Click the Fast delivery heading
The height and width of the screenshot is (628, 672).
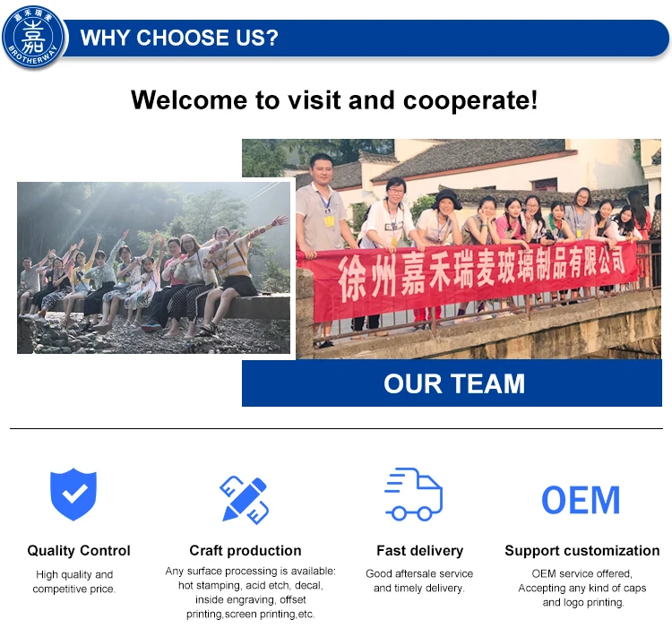[419, 550]
